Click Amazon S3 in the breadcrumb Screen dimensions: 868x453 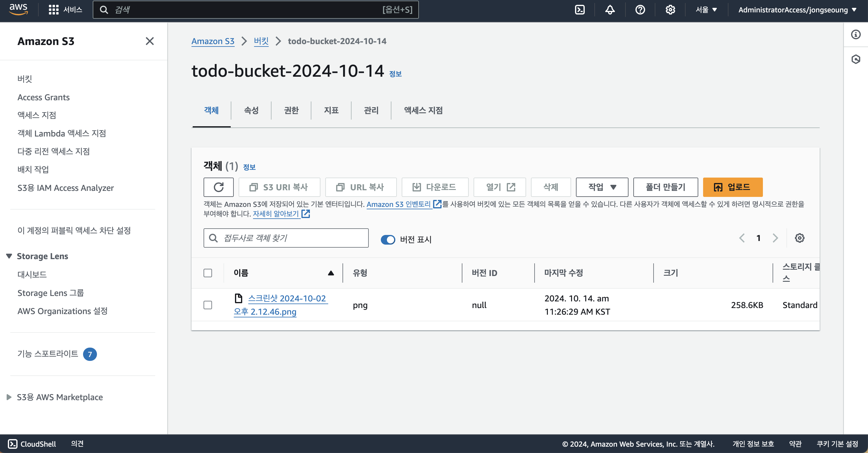click(213, 41)
